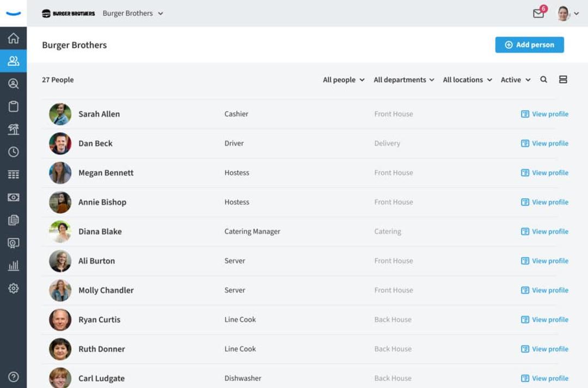
Task: Open the All people dropdown
Action: [343, 79]
